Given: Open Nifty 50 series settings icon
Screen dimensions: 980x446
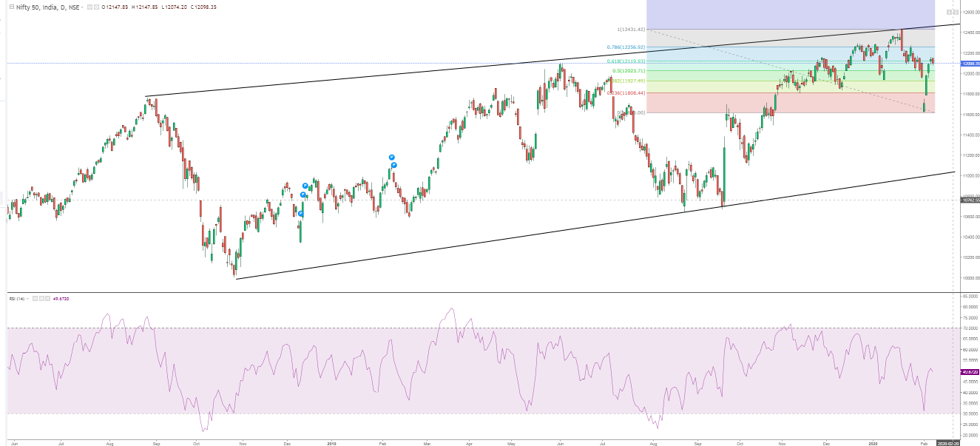Looking at the screenshot, I should [97, 7].
